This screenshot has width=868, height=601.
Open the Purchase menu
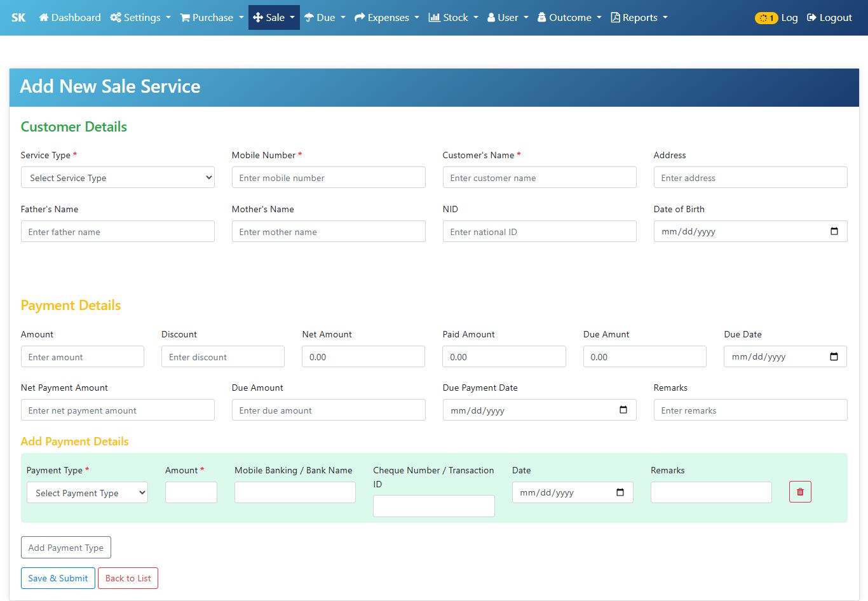coord(212,18)
